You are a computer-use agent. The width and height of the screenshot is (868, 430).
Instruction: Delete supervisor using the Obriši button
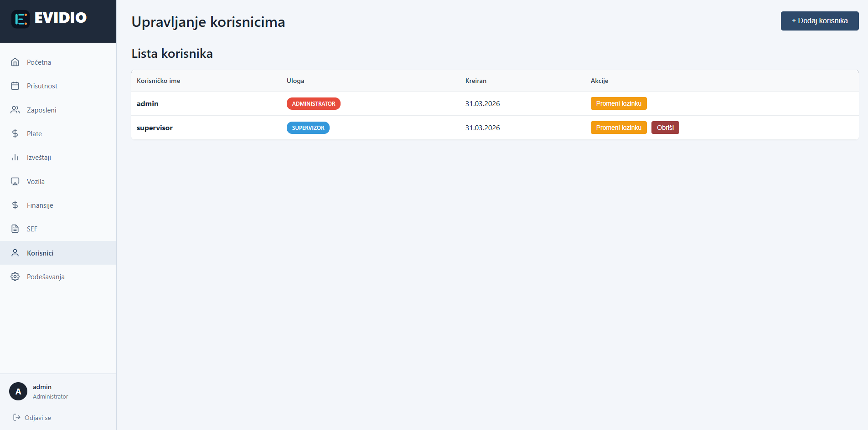pyautogui.click(x=665, y=128)
